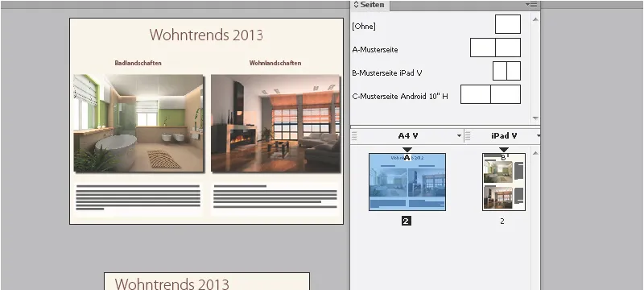Open the Seiten panel flyout menu
The height and width of the screenshot is (290, 644).
pos(531,5)
